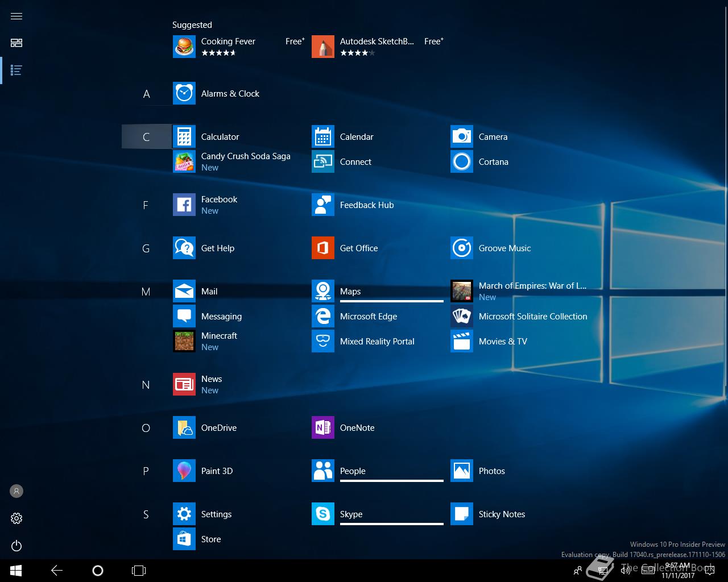Open the user account menu
Screen dimensions: 728x582
click(x=16, y=491)
